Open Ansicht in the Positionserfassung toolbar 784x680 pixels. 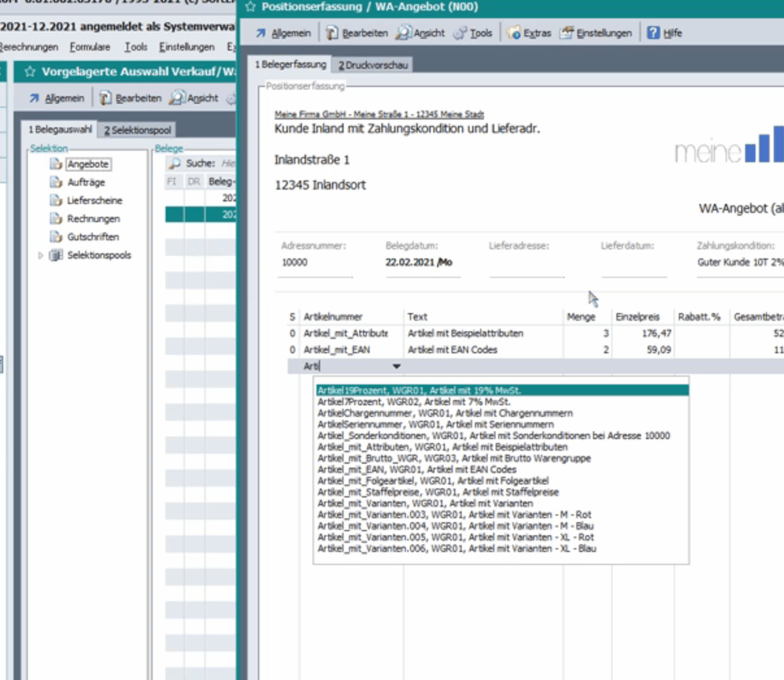[421, 32]
